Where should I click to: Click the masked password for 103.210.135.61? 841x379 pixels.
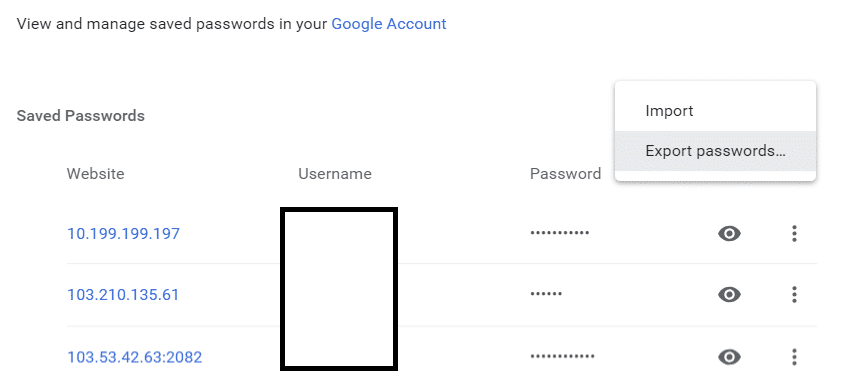546,294
